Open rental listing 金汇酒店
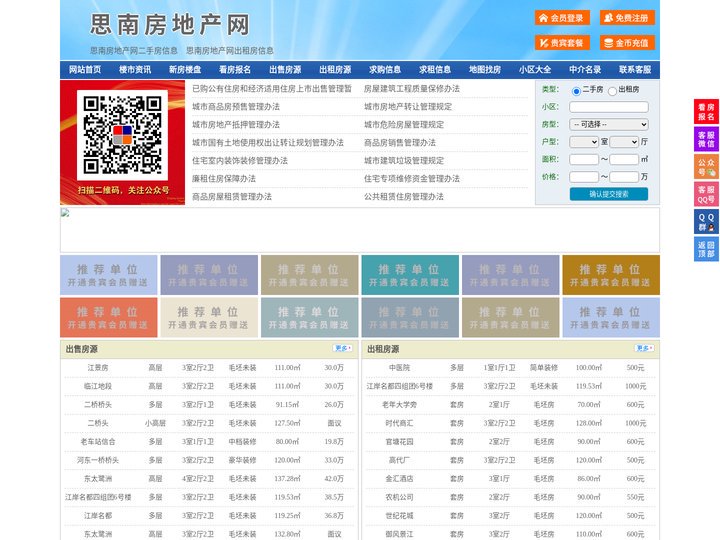720x540 pixels. (399, 478)
